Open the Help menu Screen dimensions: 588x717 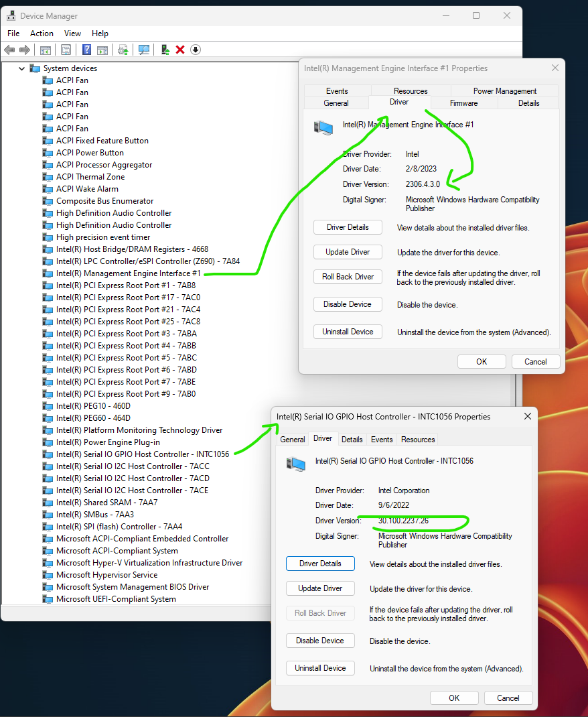click(x=100, y=34)
